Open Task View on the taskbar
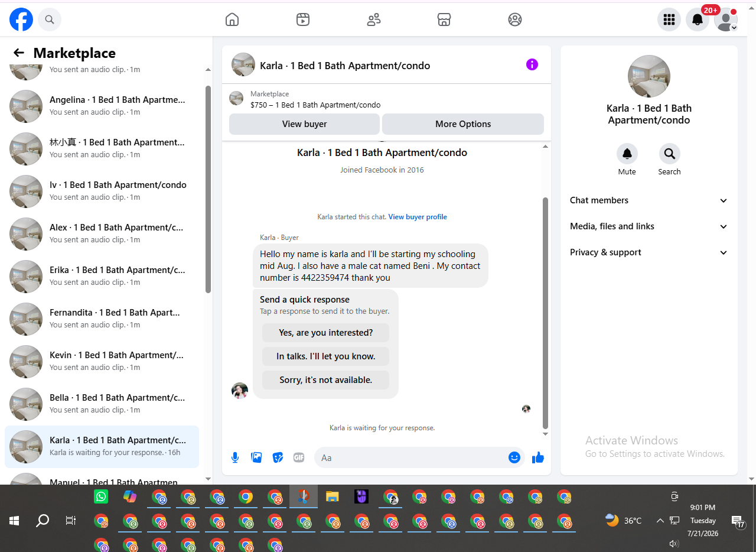 point(71,521)
